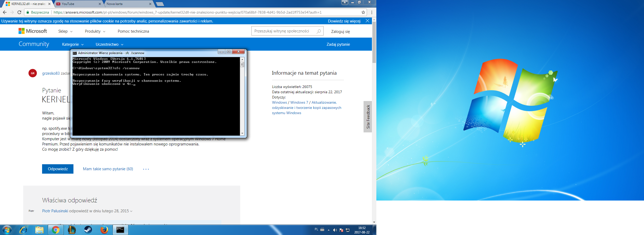Bookmark this page with the star icon
The image size is (644, 235).
(363, 12)
